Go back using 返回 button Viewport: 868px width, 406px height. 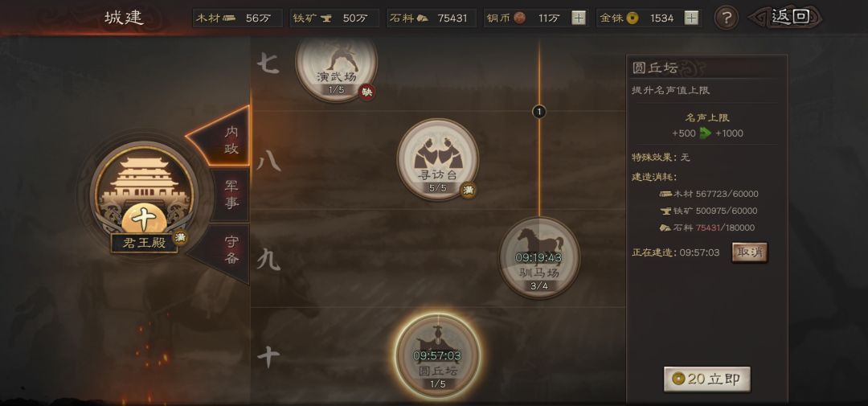click(786, 17)
